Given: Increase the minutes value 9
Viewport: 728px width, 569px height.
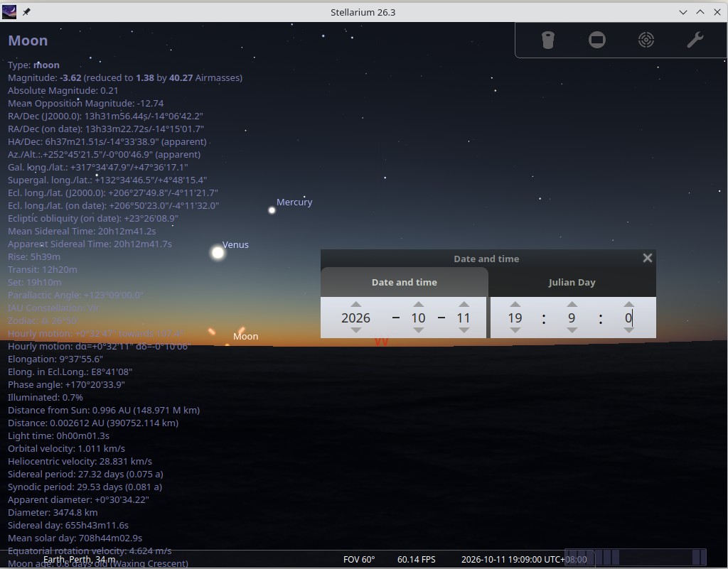Looking at the screenshot, I should (572, 304).
